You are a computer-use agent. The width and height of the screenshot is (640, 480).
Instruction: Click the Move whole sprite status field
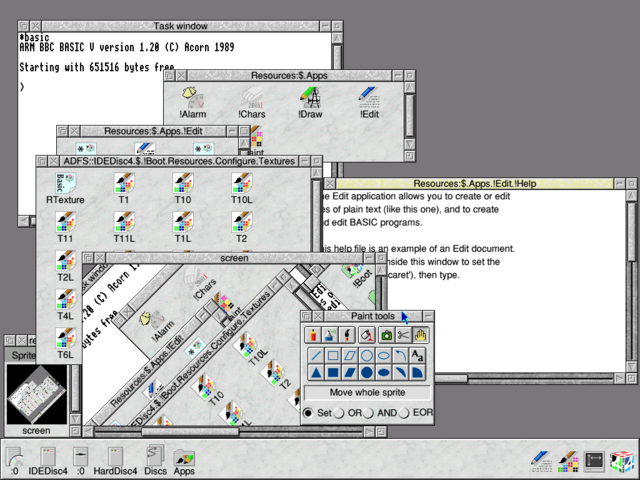pos(367,393)
